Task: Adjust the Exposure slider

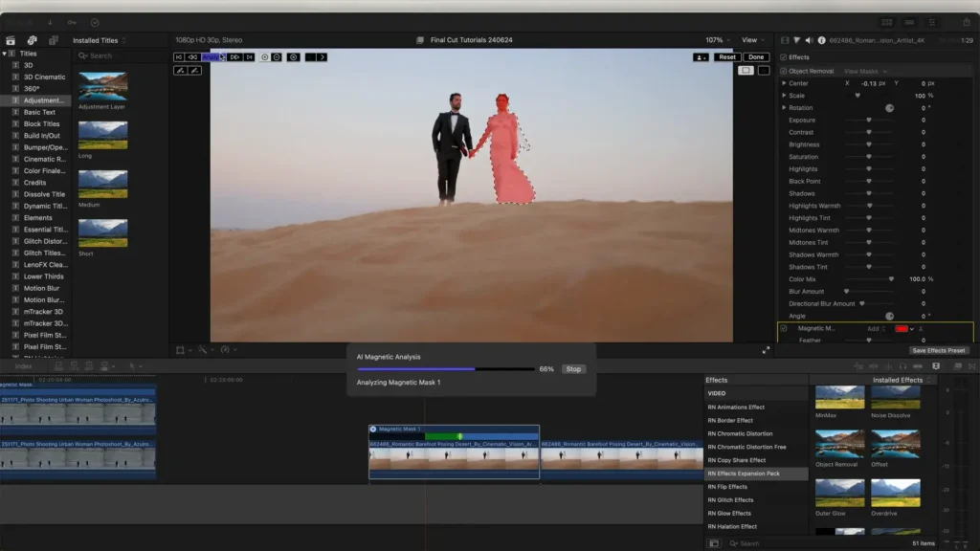Action: click(869, 120)
